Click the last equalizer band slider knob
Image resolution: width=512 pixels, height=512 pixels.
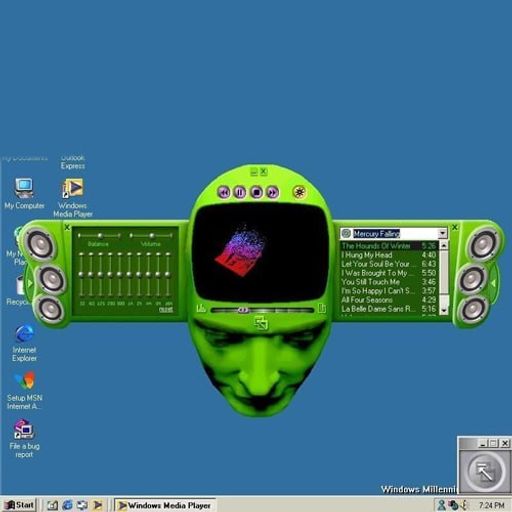(x=168, y=274)
